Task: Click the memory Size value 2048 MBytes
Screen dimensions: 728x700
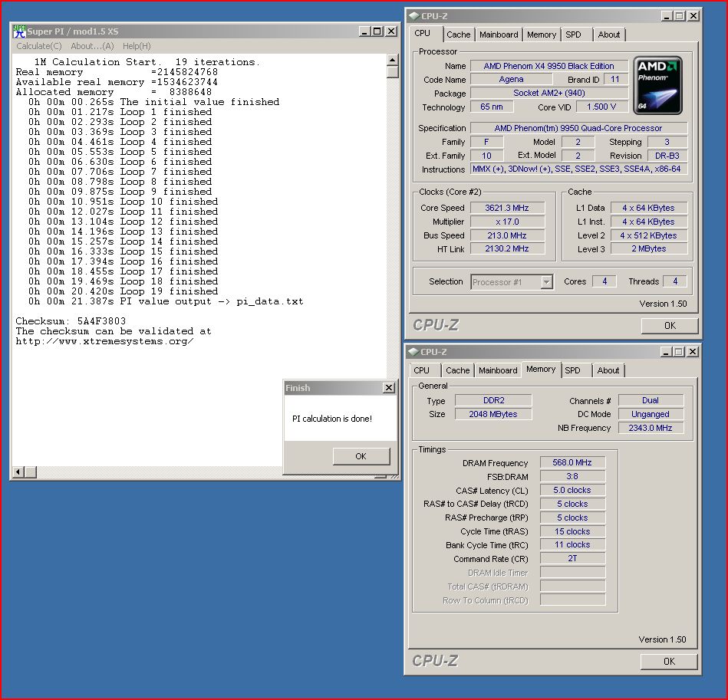Action: tap(493, 414)
